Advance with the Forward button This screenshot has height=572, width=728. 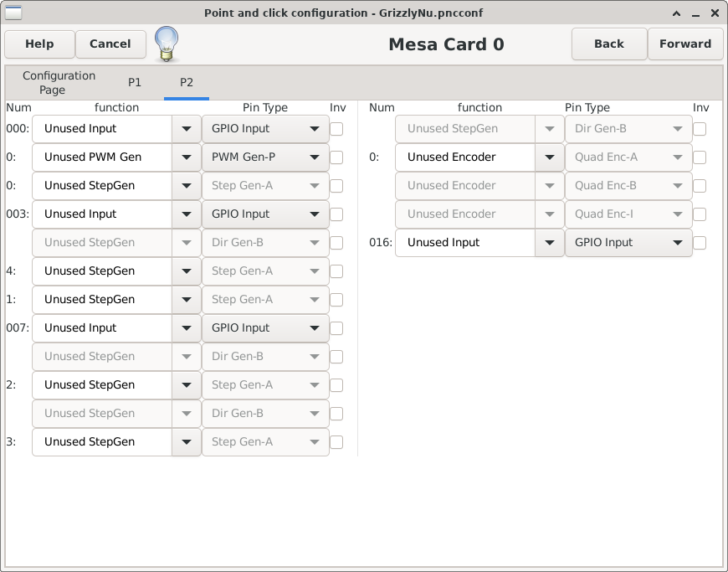(685, 44)
